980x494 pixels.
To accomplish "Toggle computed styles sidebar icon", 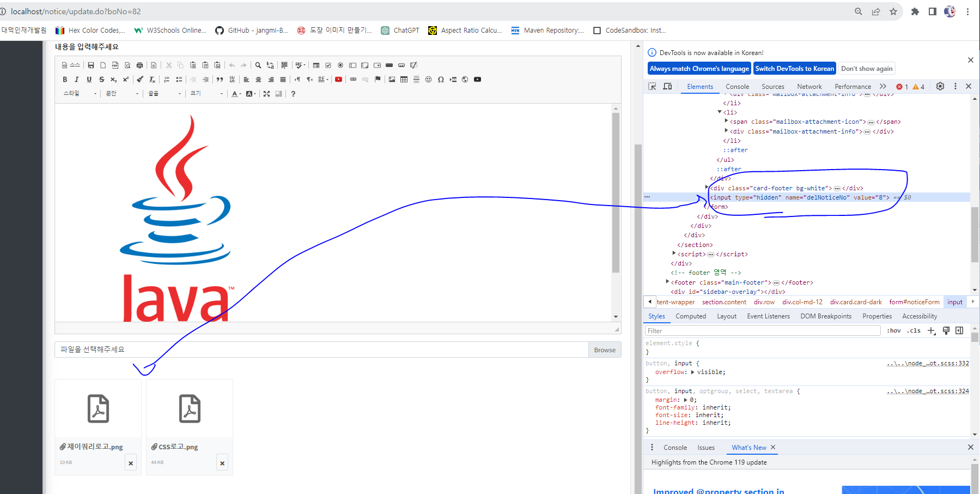I will tap(959, 331).
